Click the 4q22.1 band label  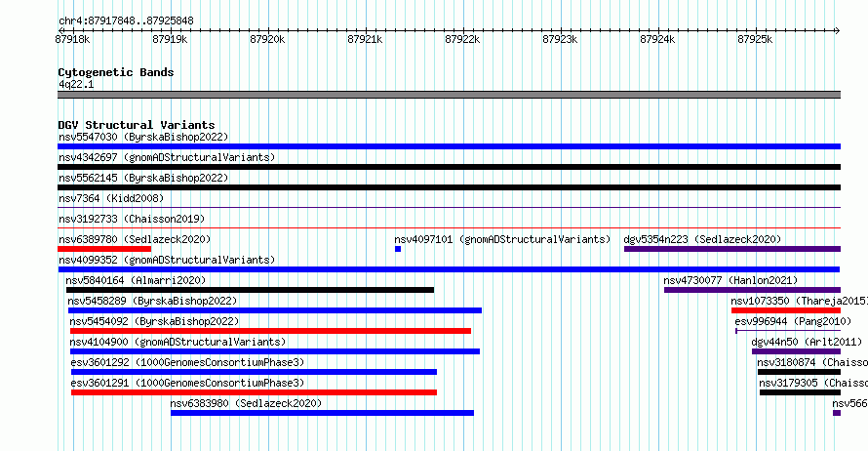pos(76,84)
